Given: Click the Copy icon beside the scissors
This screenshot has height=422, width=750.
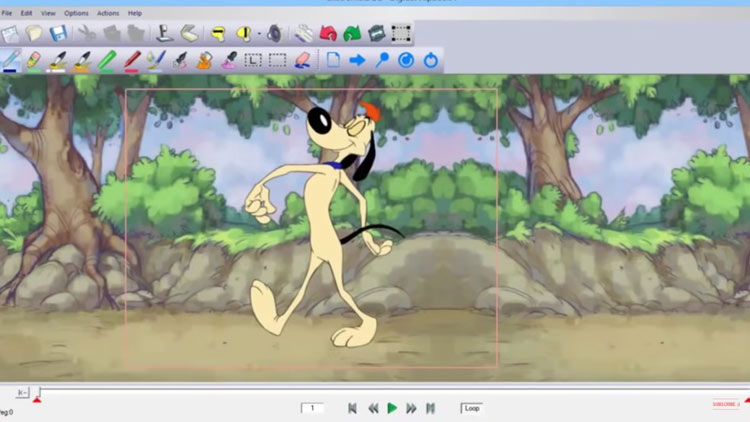Looking at the screenshot, I should coord(111,33).
